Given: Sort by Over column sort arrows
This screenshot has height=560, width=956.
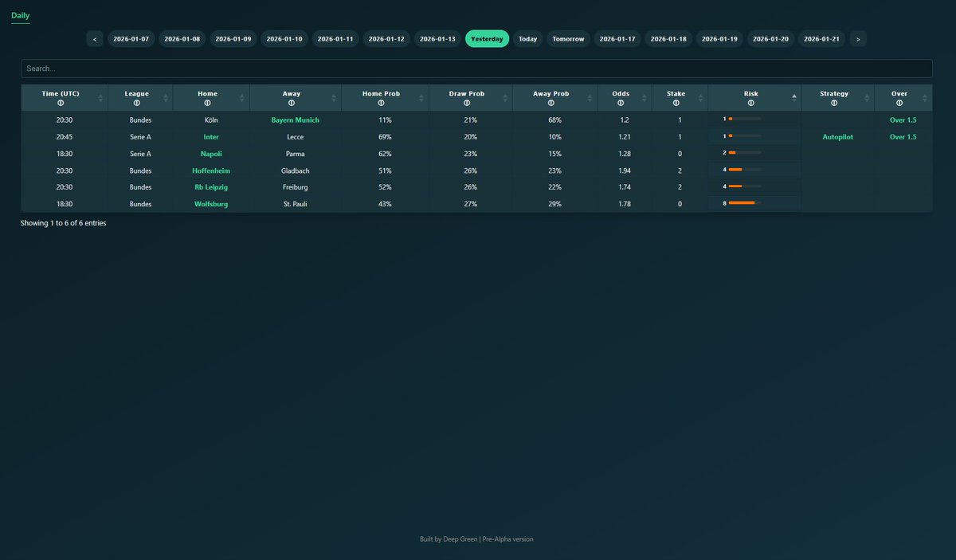Looking at the screenshot, I should (924, 98).
